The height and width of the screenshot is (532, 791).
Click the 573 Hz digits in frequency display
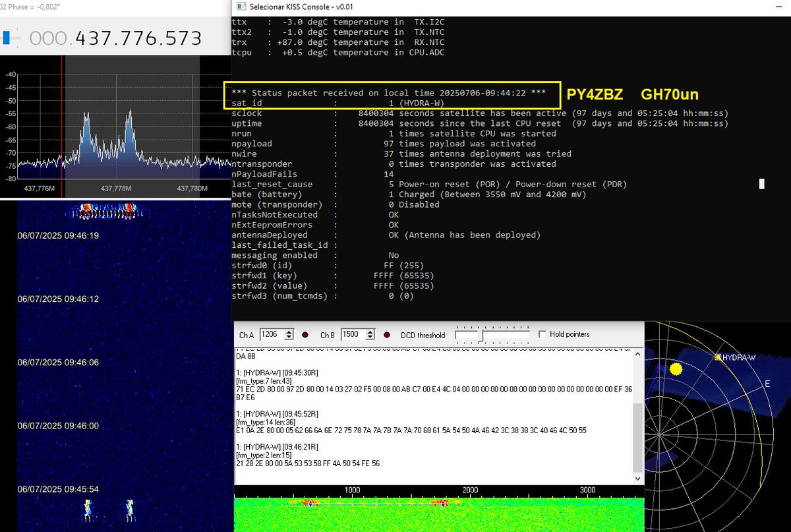(x=182, y=38)
